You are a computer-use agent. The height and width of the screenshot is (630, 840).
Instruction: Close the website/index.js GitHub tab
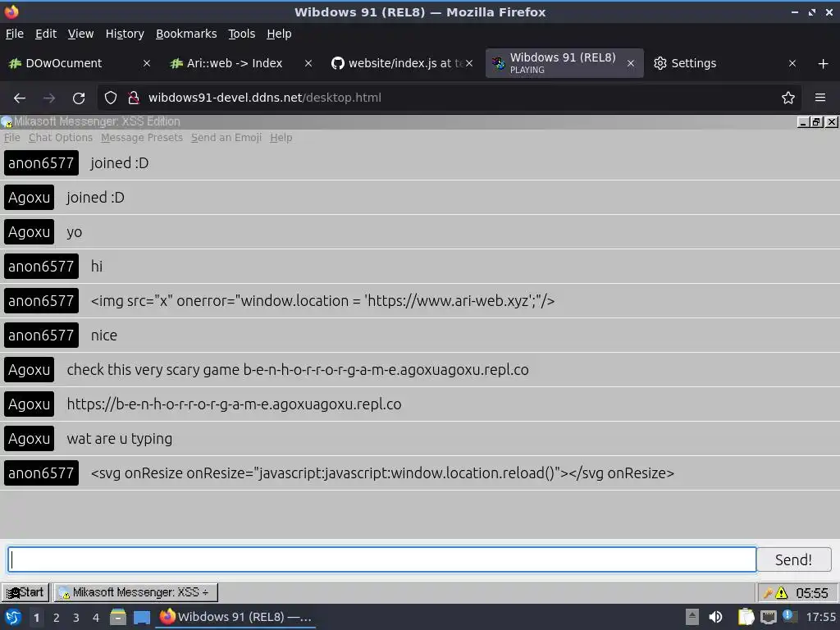469,63
